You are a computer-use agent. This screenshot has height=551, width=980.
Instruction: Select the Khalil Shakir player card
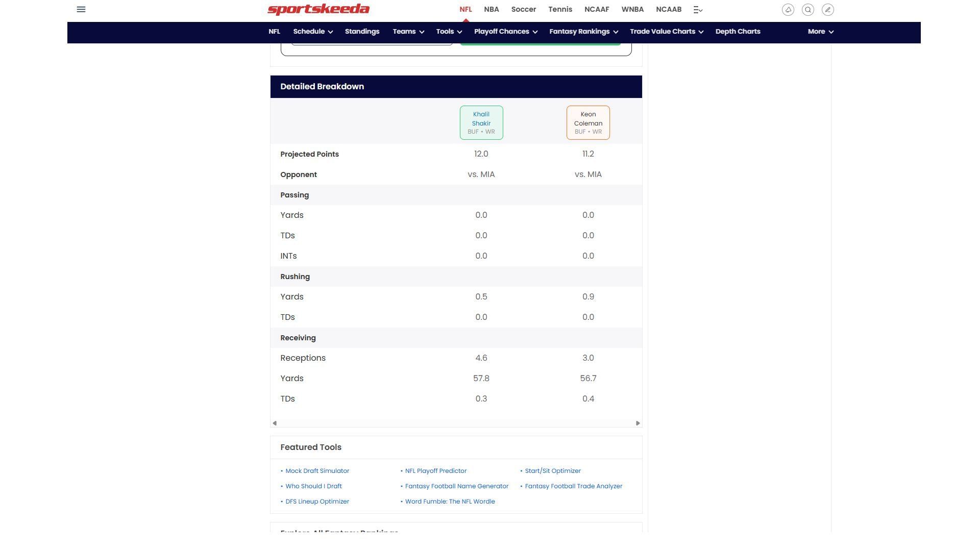481,122
